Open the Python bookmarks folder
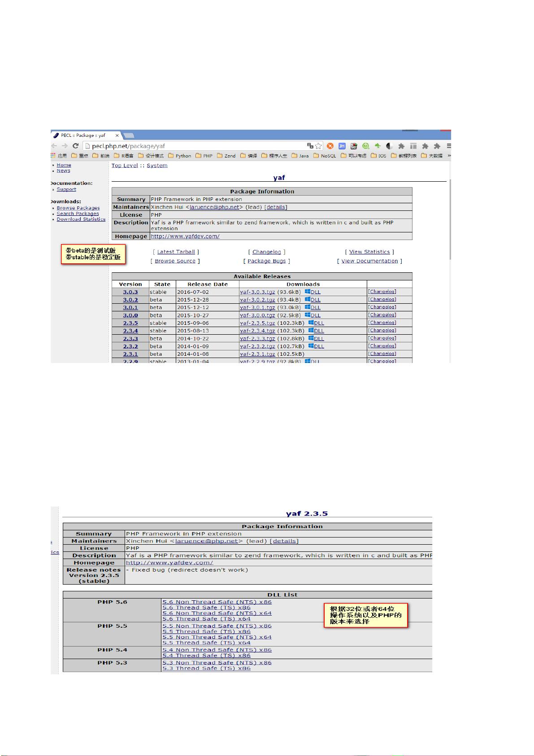534x756 pixels. click(179, 156)
